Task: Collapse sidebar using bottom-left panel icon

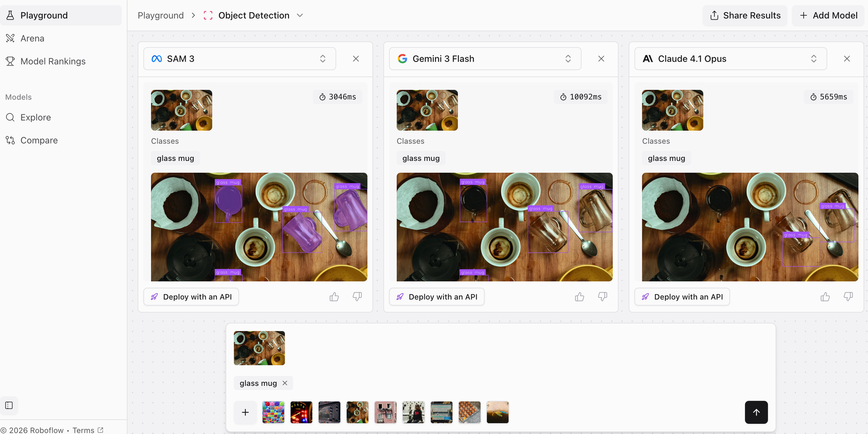Action: [9, 405]
